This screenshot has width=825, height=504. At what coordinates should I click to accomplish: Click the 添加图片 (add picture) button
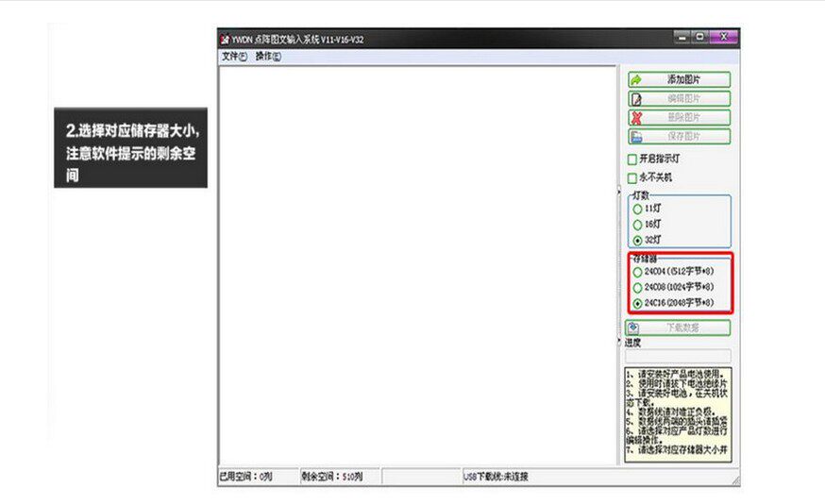pyautogui.click(x=679, y=80)
